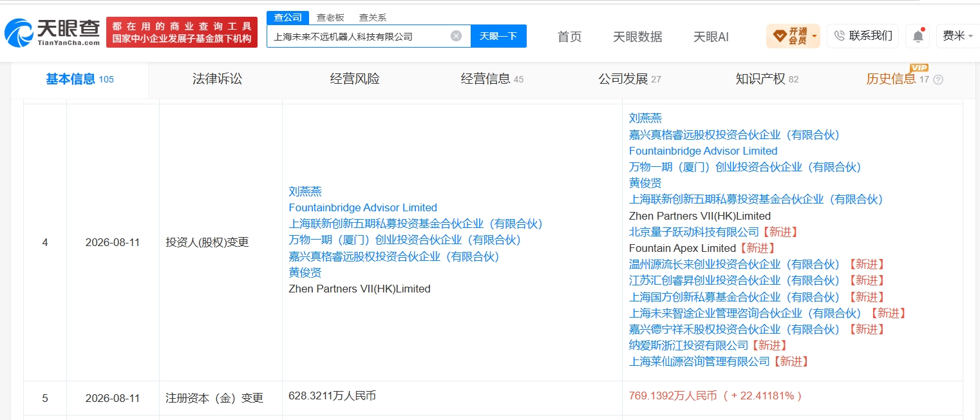Image resolution: width=980 pixels, height=420 pixels.
Task: Switch to the 查老板 search tab
Action: coord(330,17)
